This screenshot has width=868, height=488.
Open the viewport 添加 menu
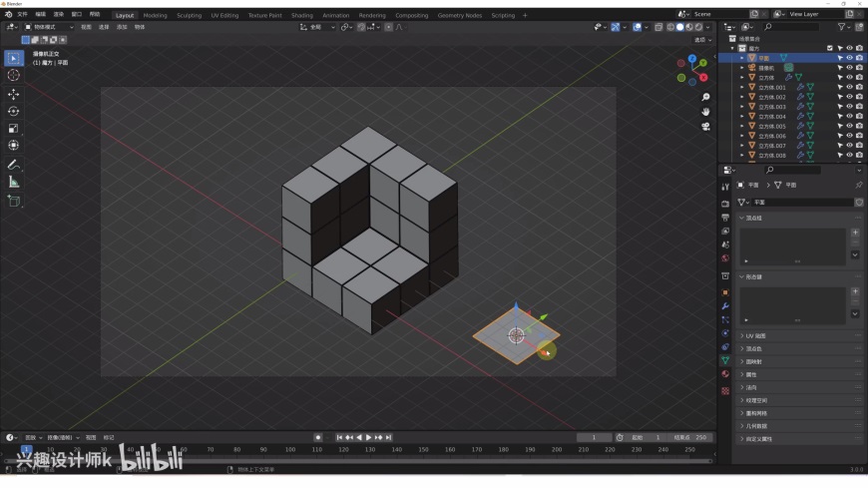[122, 27]
